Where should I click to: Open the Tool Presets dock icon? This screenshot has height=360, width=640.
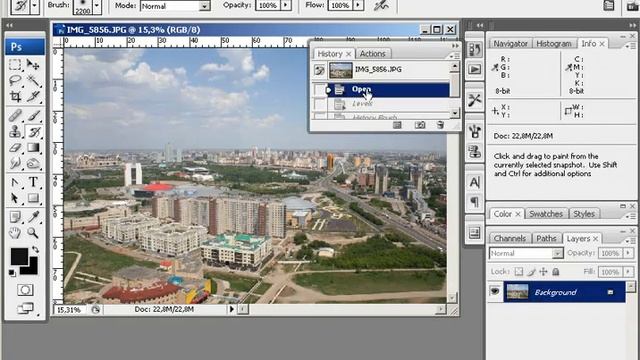click(474, 100)
